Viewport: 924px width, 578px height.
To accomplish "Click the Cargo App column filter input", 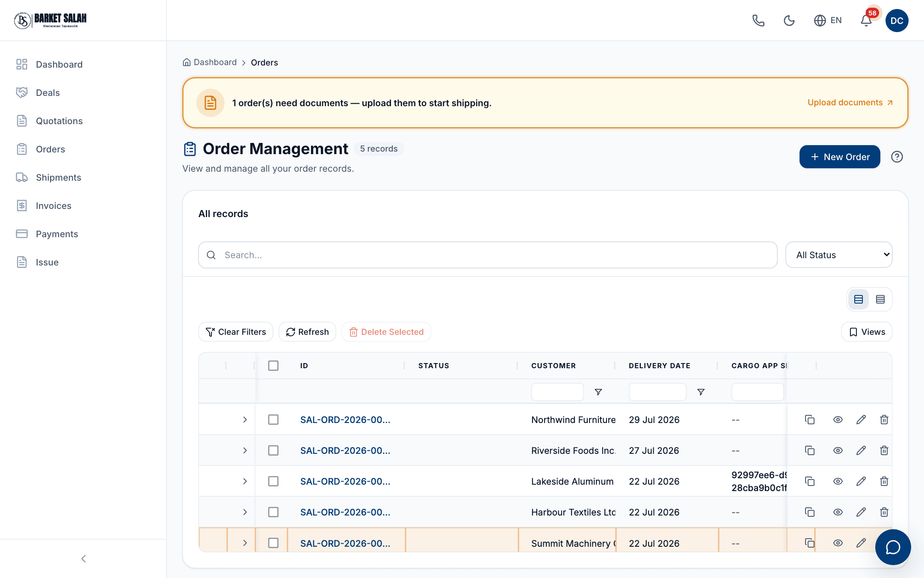I will [758, 392].
